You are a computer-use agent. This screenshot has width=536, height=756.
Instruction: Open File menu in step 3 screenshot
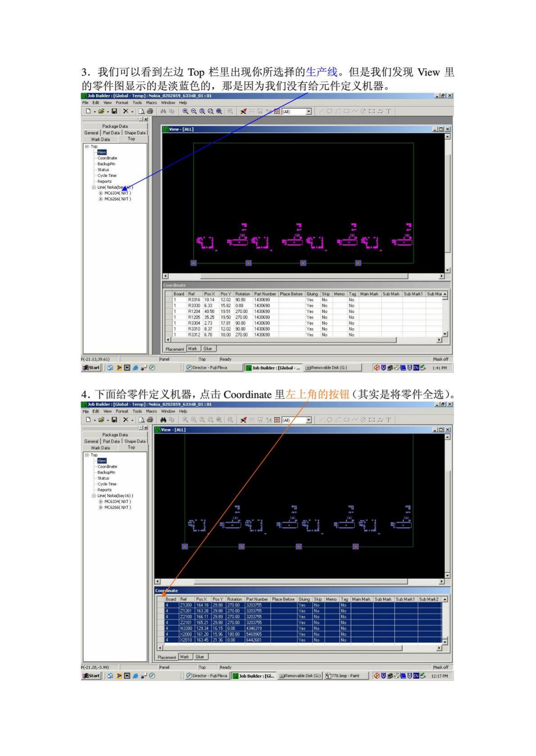point(85,103)
